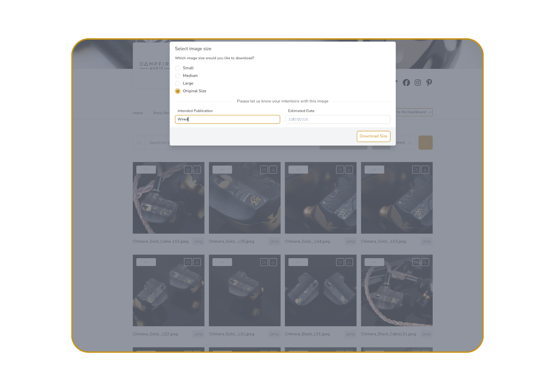Click the Chimera_Gold__LS3.jpeg file name

click(x=384, y=241)
